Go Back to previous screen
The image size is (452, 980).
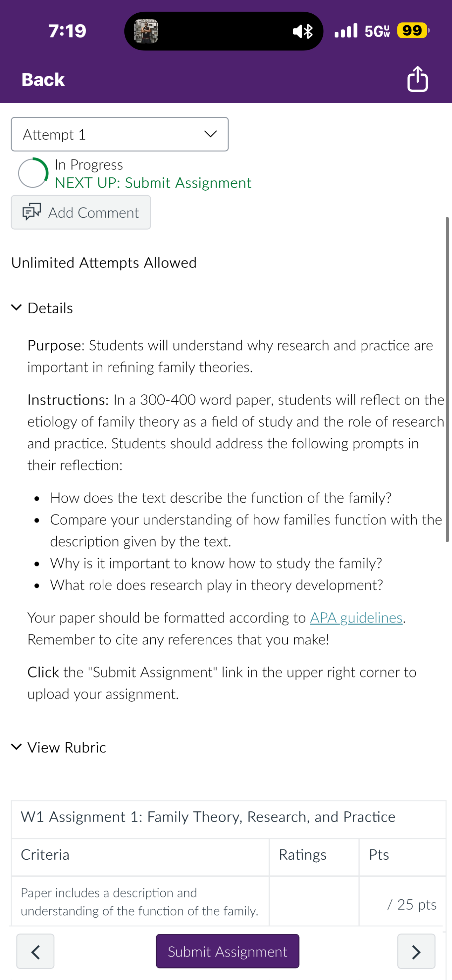(43, 80)
